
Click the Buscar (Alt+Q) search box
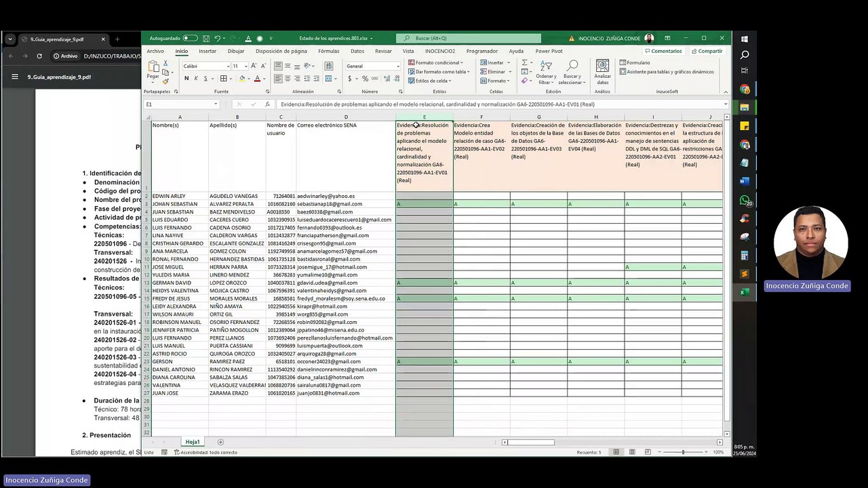click(469, 39)
